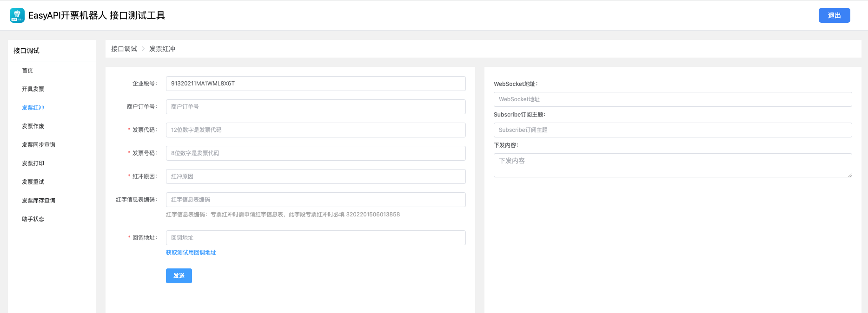Click the 回调地址 input field
The height and width of the screenshot is (313, 868).
[316, 238]
